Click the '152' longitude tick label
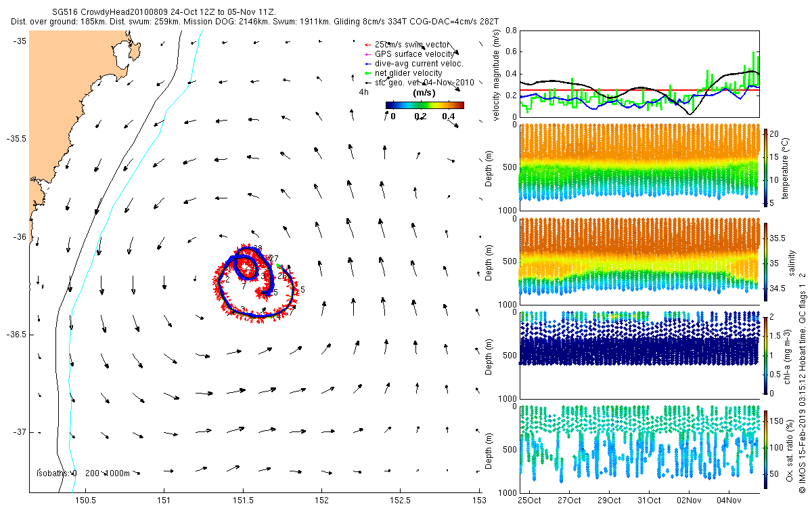Screen dimensions: 812x508 (321, 500)
